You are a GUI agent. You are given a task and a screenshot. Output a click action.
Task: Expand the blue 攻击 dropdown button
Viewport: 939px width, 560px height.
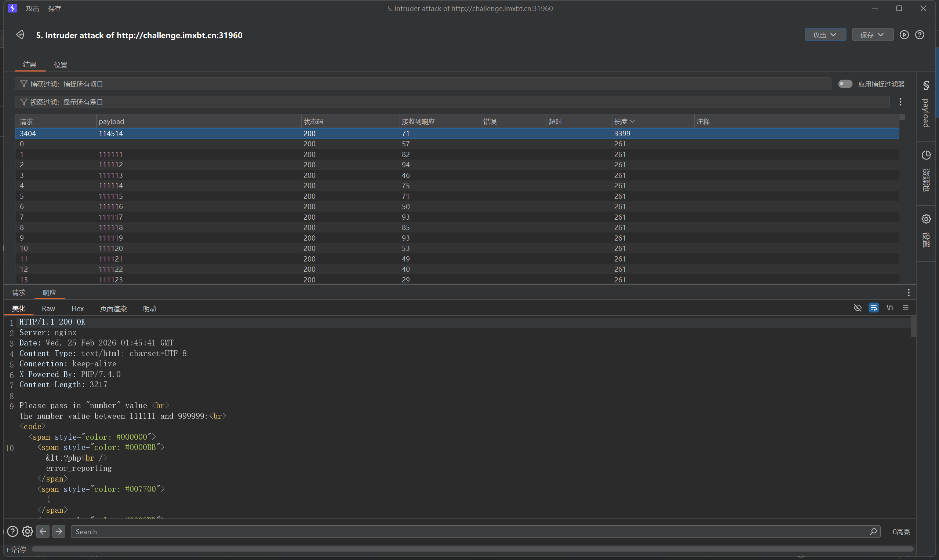pos(825,35)
